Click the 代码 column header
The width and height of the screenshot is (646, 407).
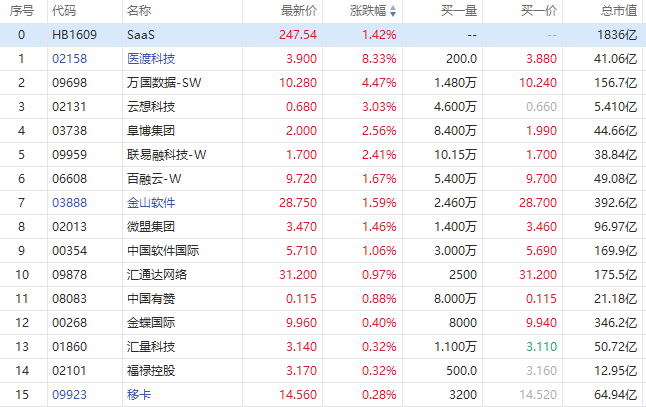point(64,11)
